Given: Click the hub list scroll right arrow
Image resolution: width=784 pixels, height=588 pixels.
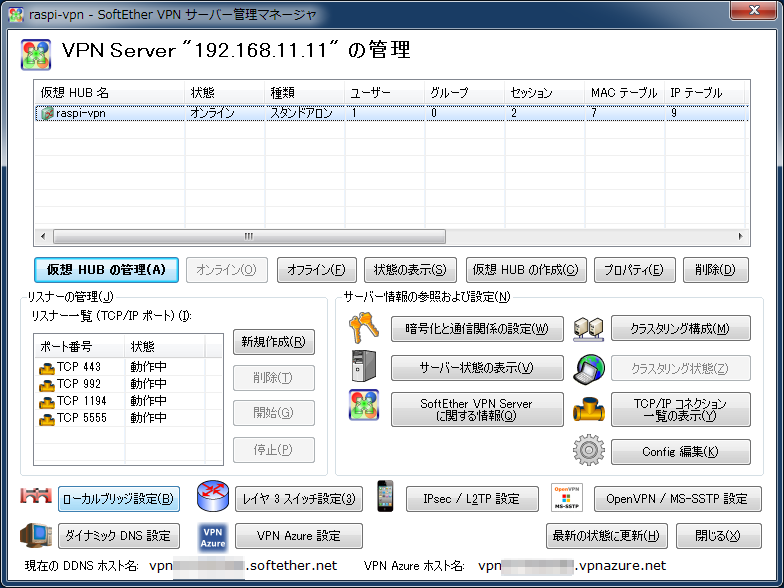Looking at the screenshot, I should (740, 236).
